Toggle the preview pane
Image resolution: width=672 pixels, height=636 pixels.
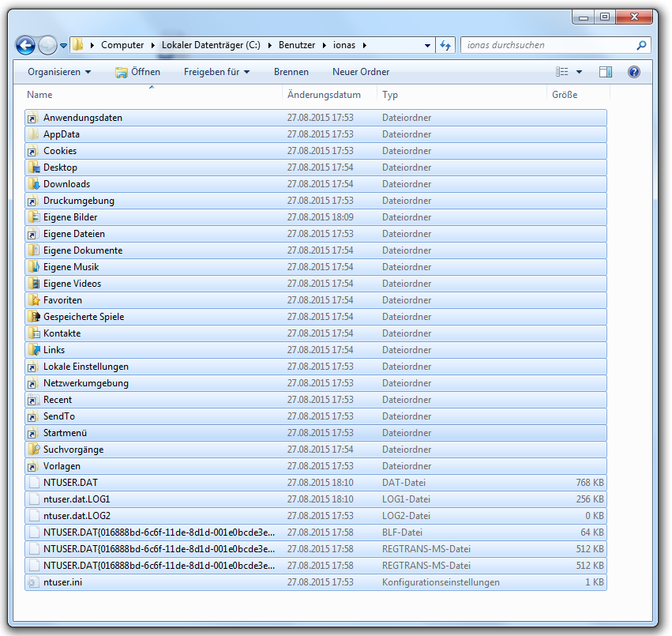tap(605, 72)
